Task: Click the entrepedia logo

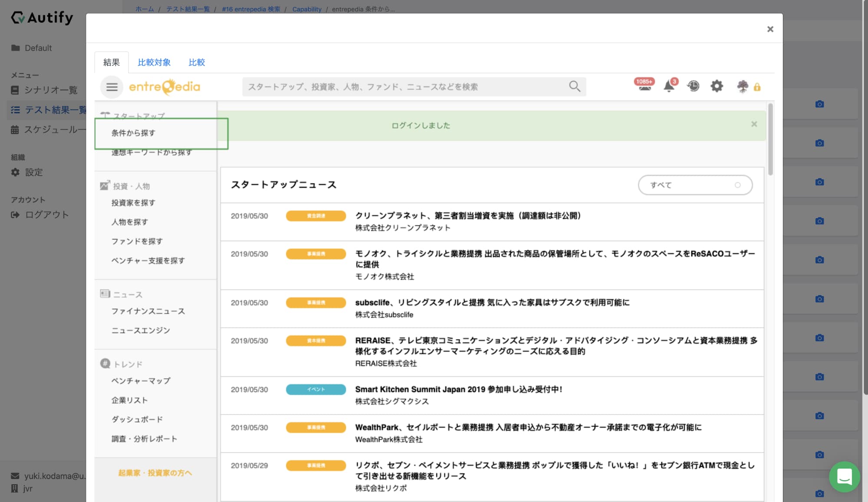Action: pyautogui.click(x=165, y=87)
